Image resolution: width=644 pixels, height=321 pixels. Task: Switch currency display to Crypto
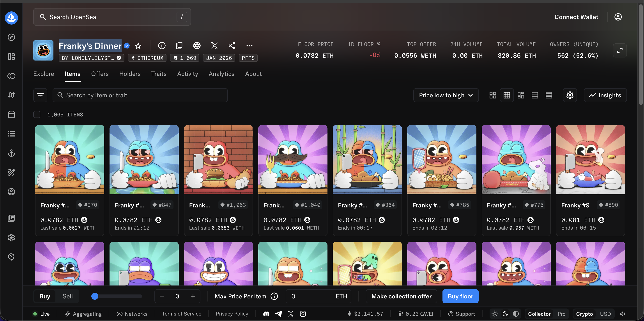(x=584, y=314)
